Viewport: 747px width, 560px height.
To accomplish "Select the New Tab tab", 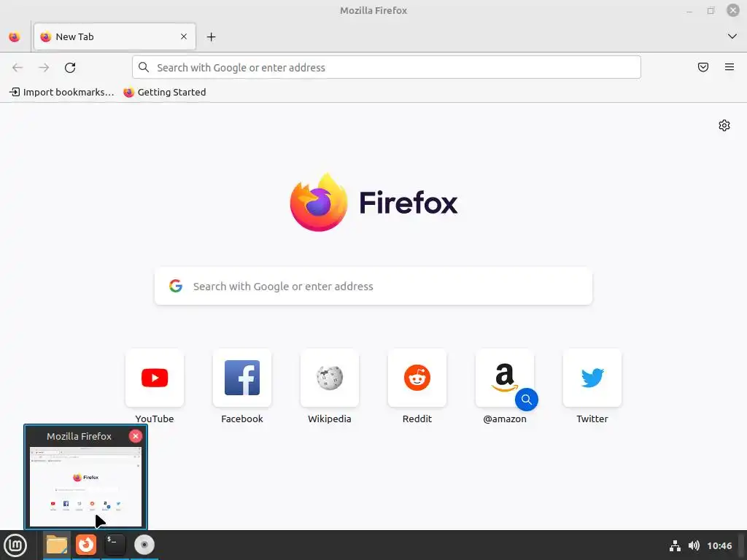I will click(x=115, y=36).
